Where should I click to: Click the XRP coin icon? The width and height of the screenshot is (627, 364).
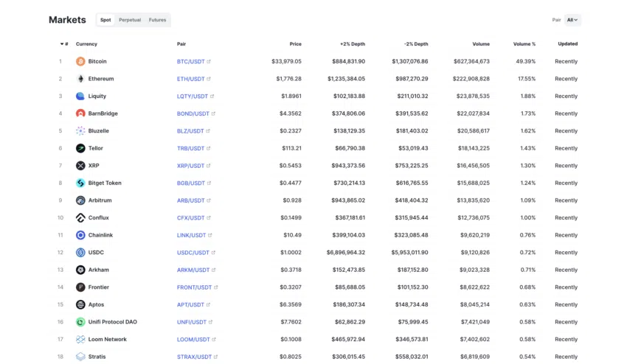pyautogui.click(x=80, y=166)
